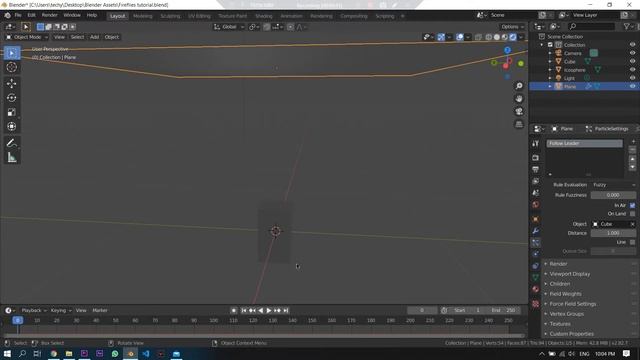Image resolution: width=640 pixels, height=360 pixels.
Task: Select the Select Box tool
Action: click(12, 53)
